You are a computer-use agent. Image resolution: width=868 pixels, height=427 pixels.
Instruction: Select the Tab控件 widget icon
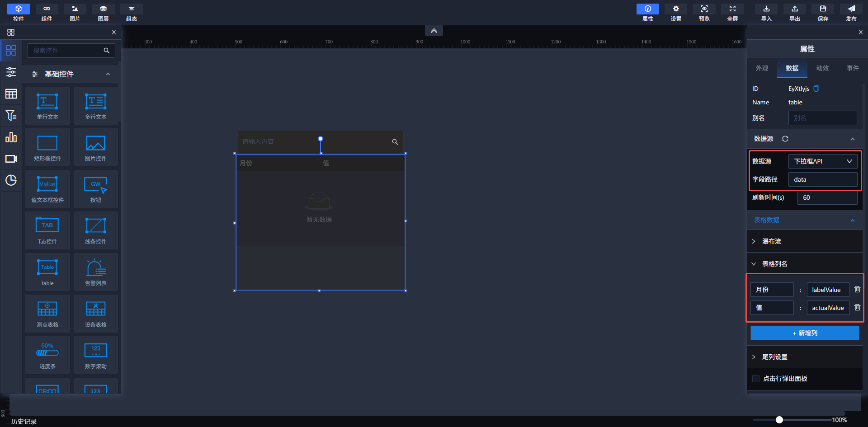47,225
